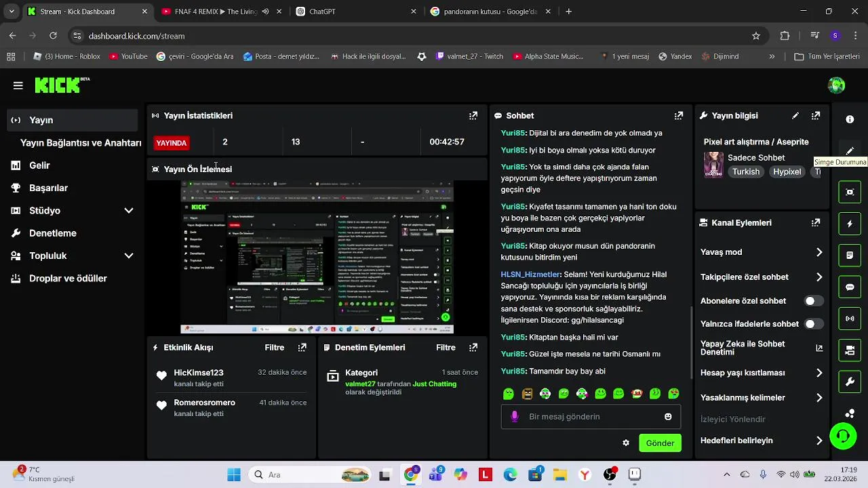Toggle Yalnızca ifadelerle sohbet switch

pyautogui.click(x=814, y=324)
